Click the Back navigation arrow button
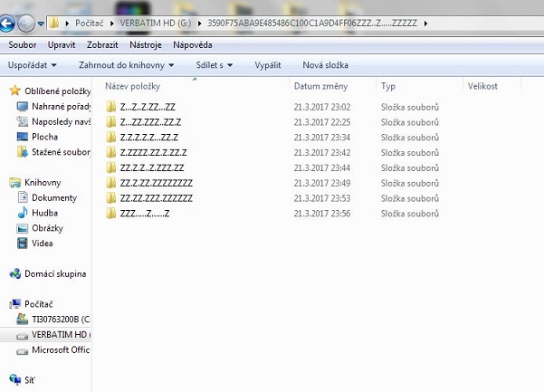 coord(10,23)
